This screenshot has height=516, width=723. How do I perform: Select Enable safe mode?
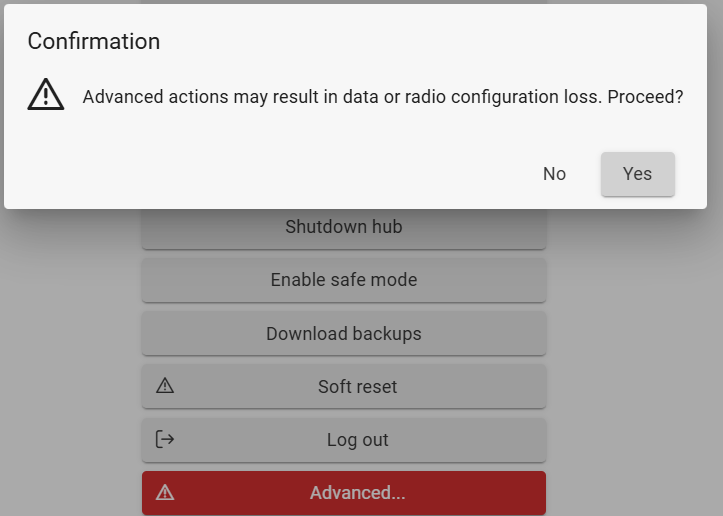click(344, 280)
